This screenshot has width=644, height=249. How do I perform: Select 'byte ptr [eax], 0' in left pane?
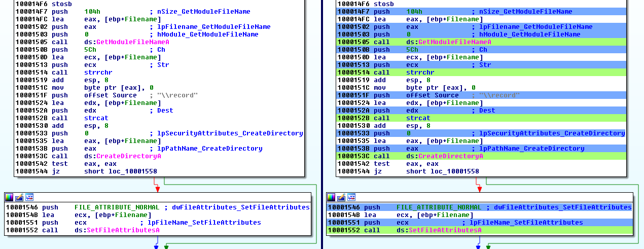tap(119, 88)
